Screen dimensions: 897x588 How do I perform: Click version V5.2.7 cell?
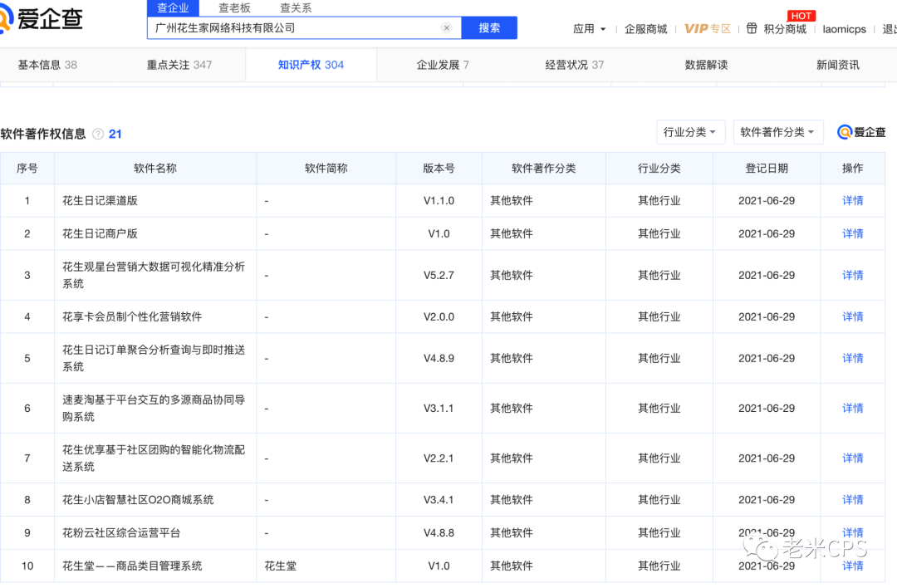(439, 275)
